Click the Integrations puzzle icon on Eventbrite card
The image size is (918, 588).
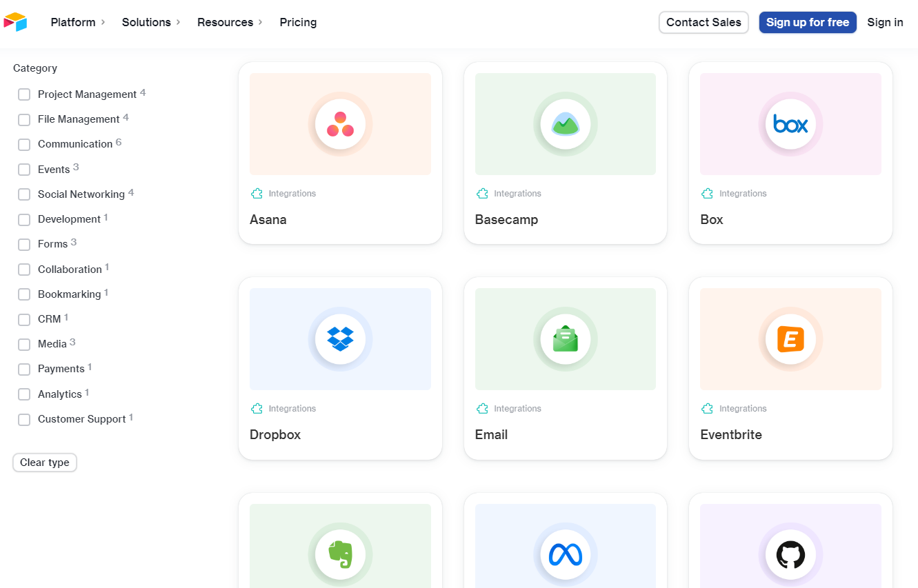coord(707,409)
